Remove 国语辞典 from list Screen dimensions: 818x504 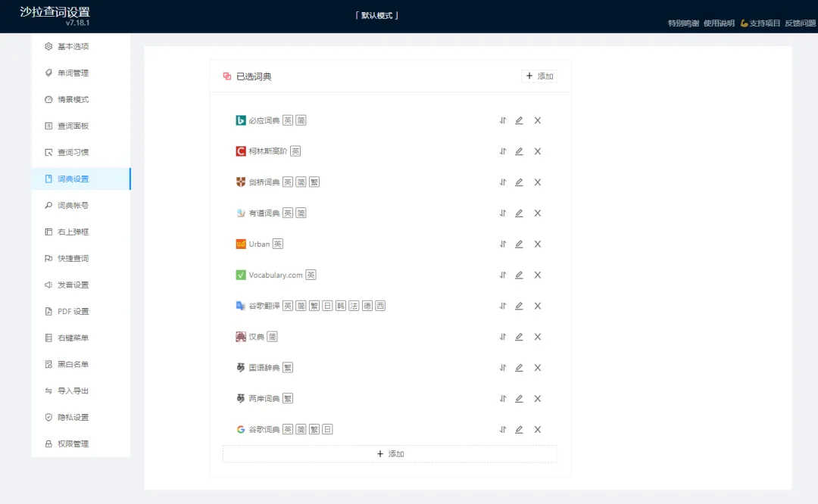pos(537,368)
